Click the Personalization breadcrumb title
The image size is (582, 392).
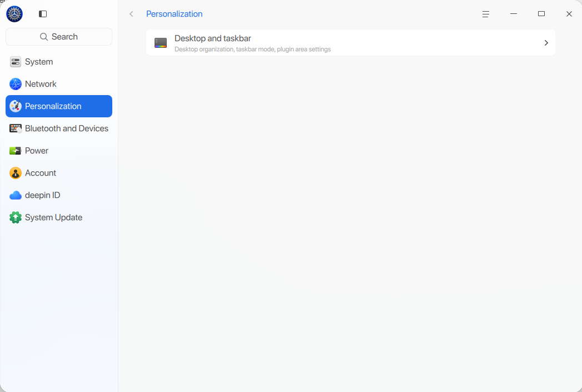[174, 14]
